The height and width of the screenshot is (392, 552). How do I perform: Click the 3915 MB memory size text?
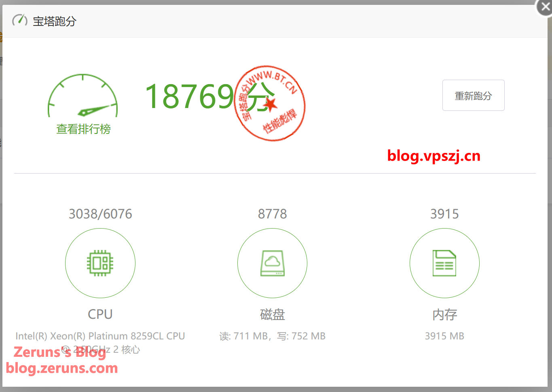click(444, 336)
